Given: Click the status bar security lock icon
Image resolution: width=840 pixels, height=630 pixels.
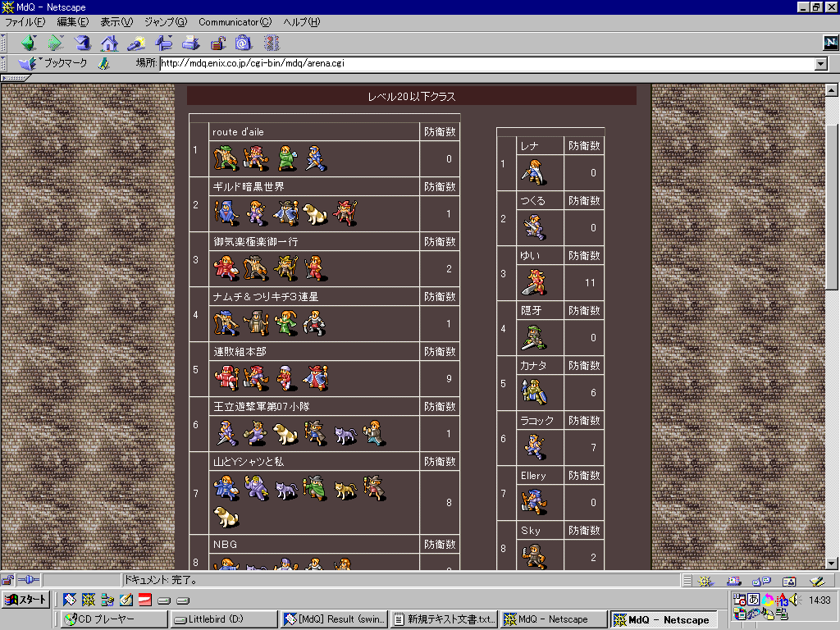Looking at the screenshot, I should [x=7, y=580].
